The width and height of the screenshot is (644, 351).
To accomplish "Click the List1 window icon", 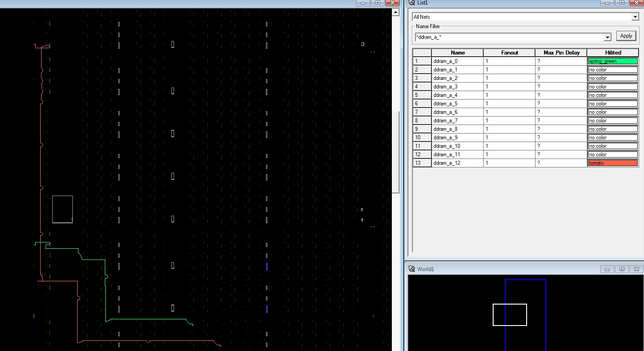I will point(412,3).
